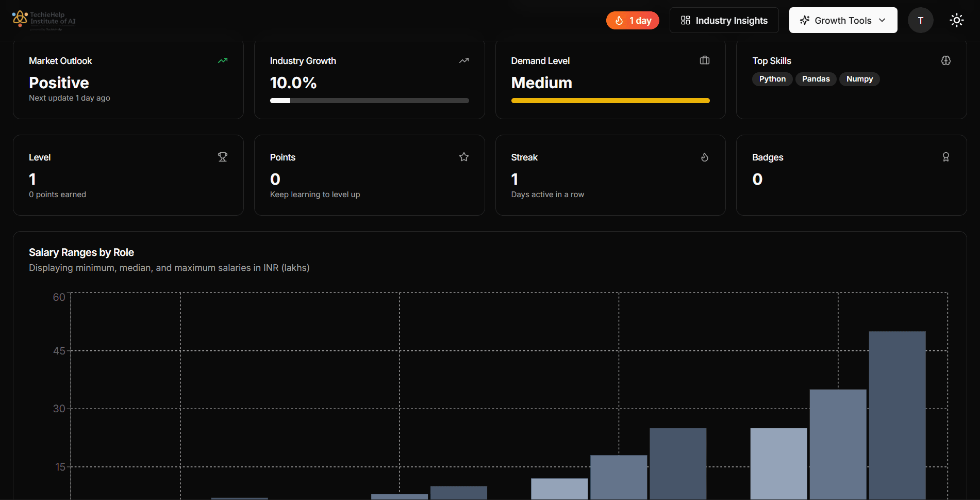Select the trophy icon on Level card

(x=222, y=157)
